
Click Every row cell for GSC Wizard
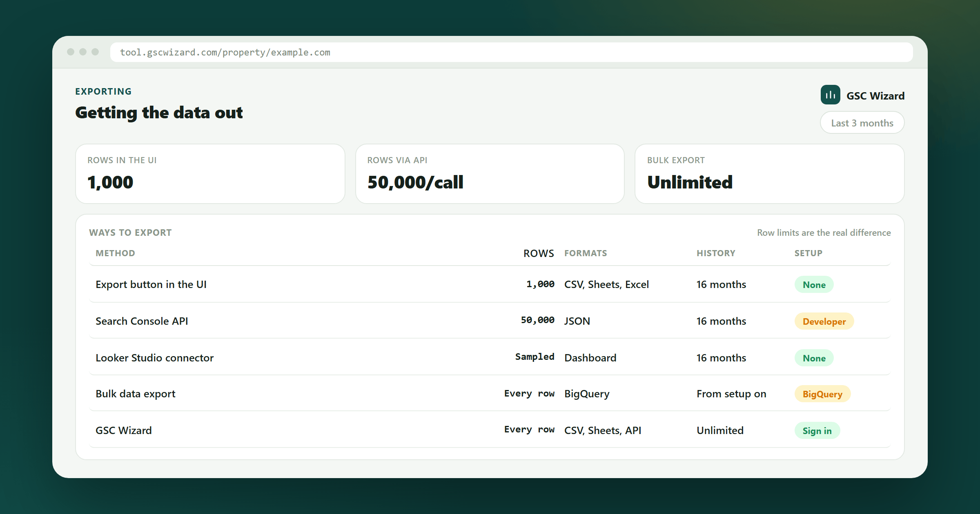coord(529,429)
